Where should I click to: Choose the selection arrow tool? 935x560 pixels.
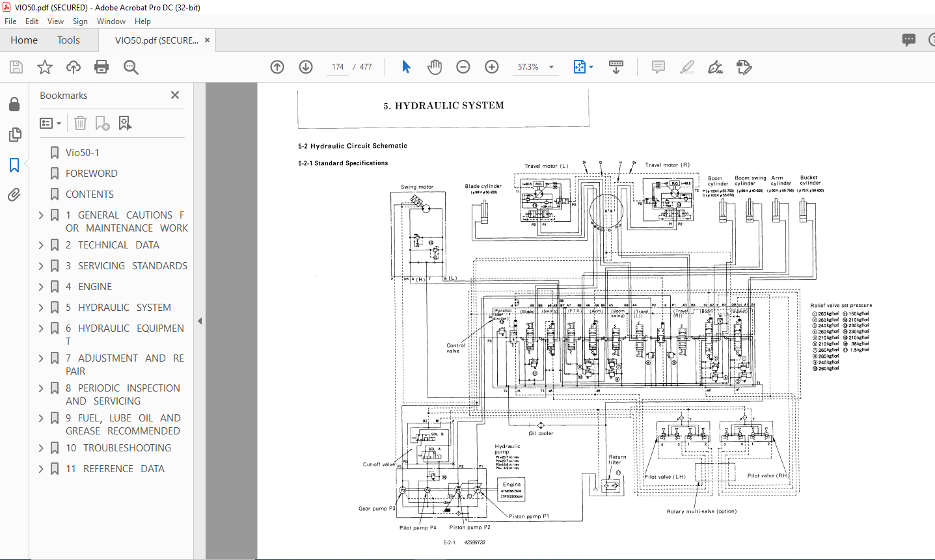(406, 67)
